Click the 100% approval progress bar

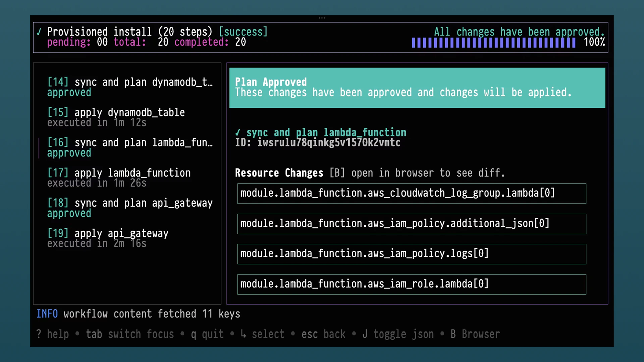click(493, 43)
